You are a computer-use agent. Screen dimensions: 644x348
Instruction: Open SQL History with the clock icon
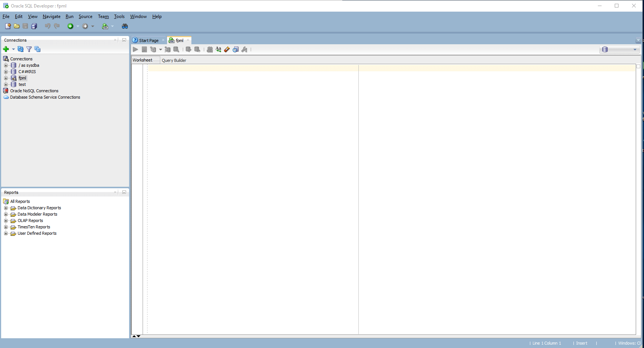[236, 49]
